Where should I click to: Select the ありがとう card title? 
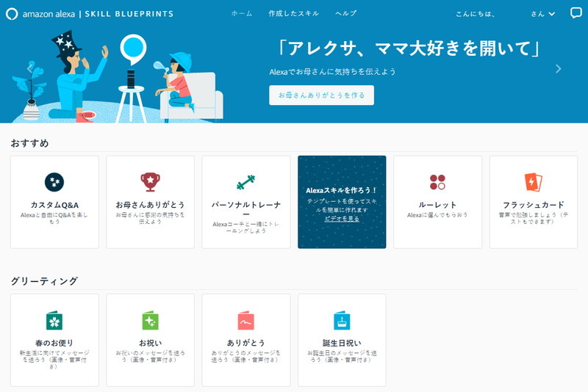[x=245, y=343]
